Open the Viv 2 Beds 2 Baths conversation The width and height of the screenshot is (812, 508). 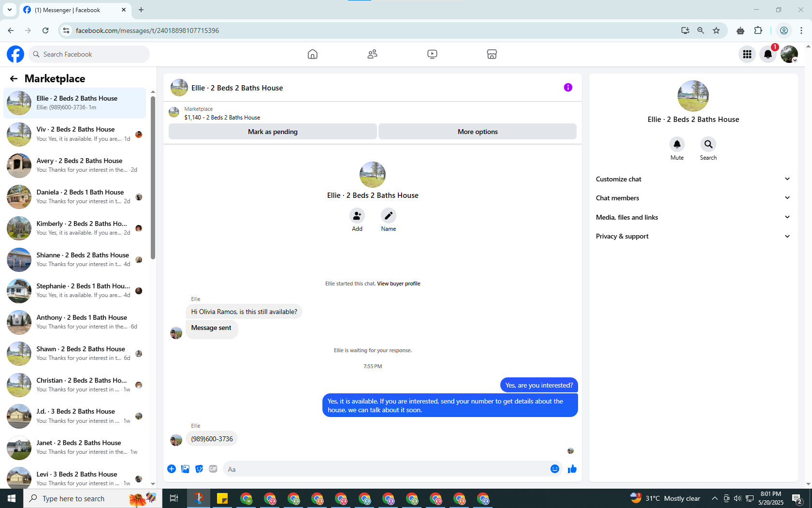[75, 134]
